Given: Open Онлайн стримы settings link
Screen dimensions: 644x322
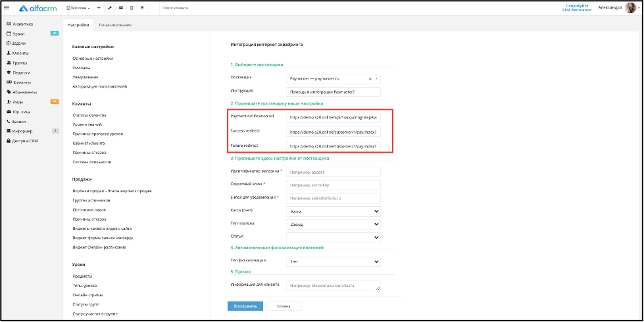Looking at the screenshot, I should click(x=87, y=295).
